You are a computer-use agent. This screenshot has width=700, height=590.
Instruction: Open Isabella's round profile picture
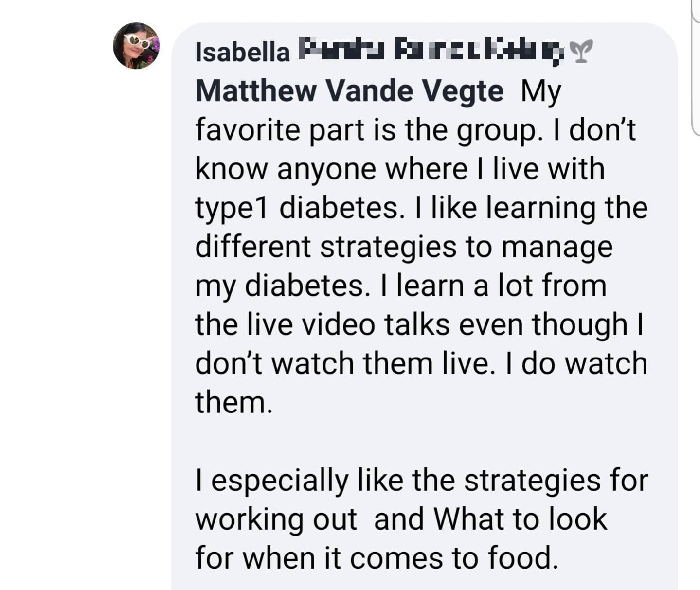[x=136, y=46]
